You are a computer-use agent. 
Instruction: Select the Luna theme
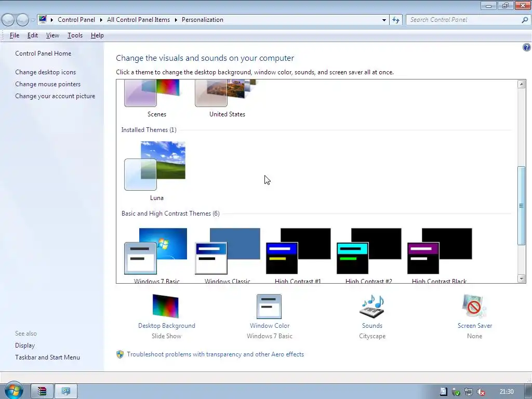156,170
